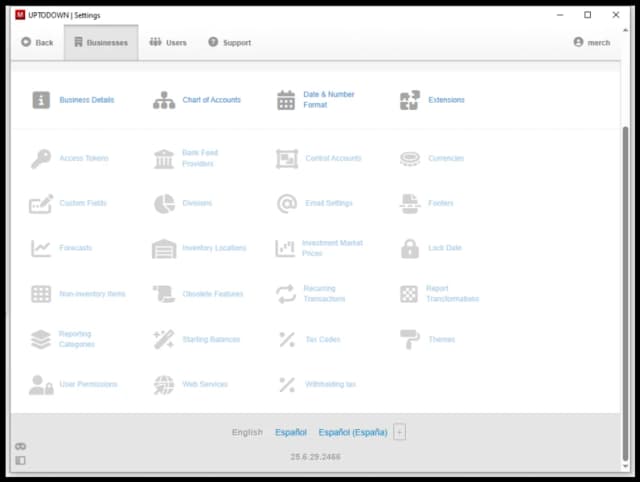Image resolution: width=640 pixels, height=482 pixels.
Task: Go Back to previous screen
Action: [x=37, y=42]
